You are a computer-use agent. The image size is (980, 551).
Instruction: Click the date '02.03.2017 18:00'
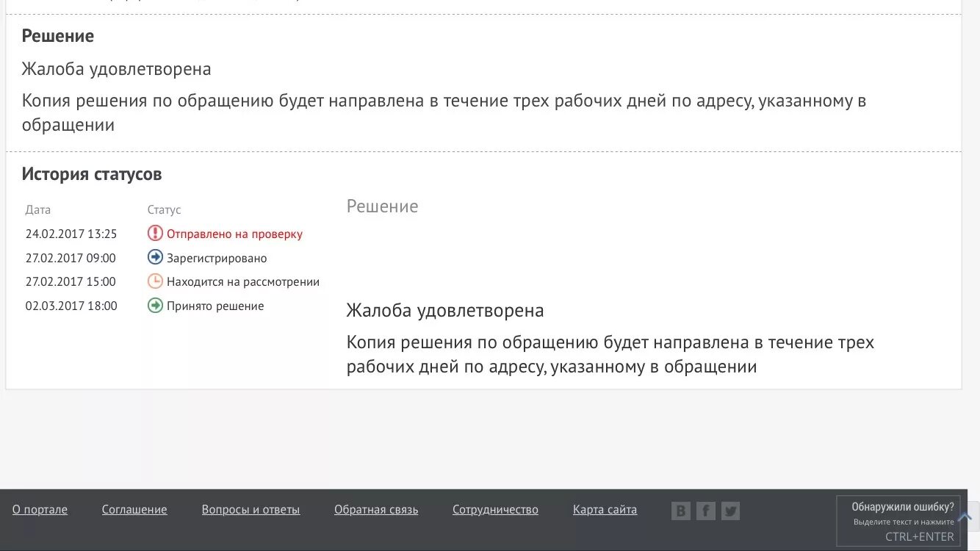pyautogui.click(x=71, y=306)
